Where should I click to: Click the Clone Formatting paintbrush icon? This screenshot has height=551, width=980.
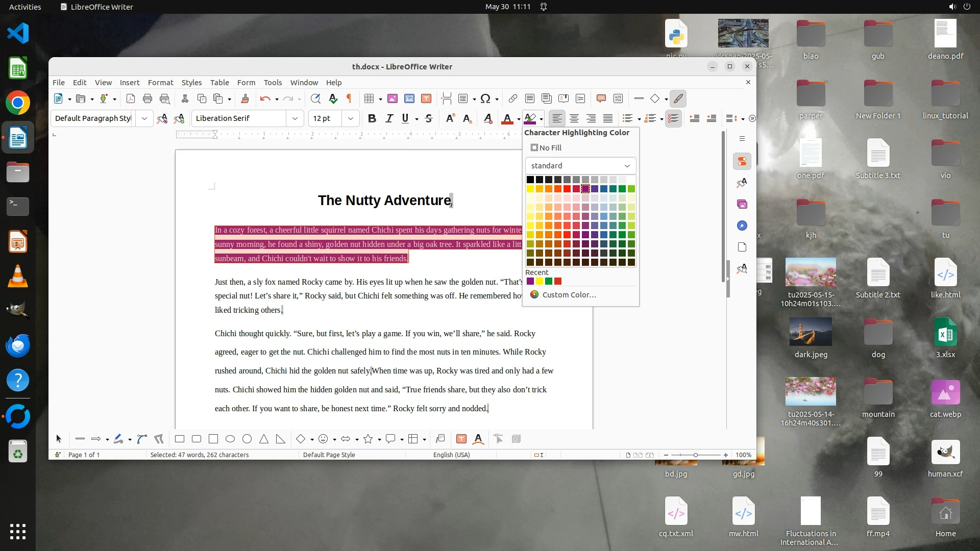[244, 98]
